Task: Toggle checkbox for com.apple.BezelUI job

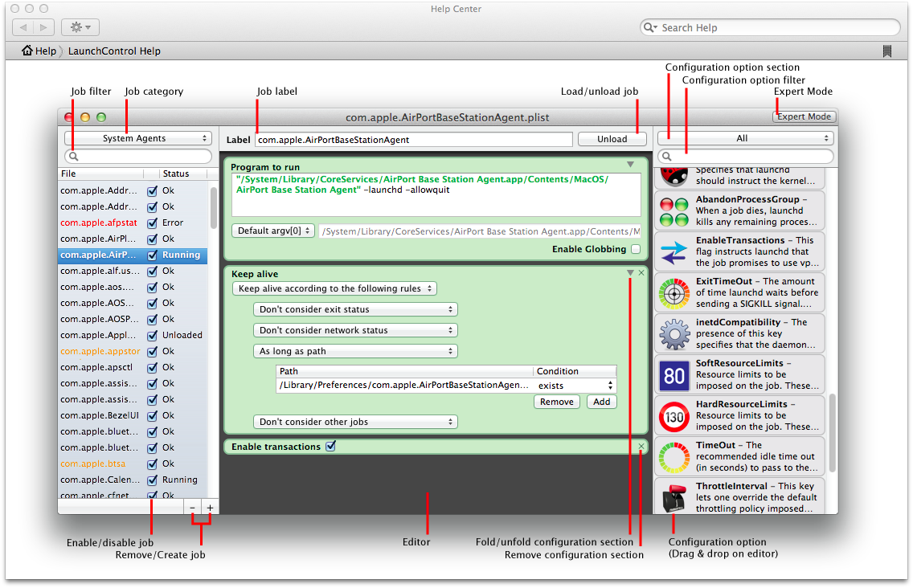Action: 152,415
